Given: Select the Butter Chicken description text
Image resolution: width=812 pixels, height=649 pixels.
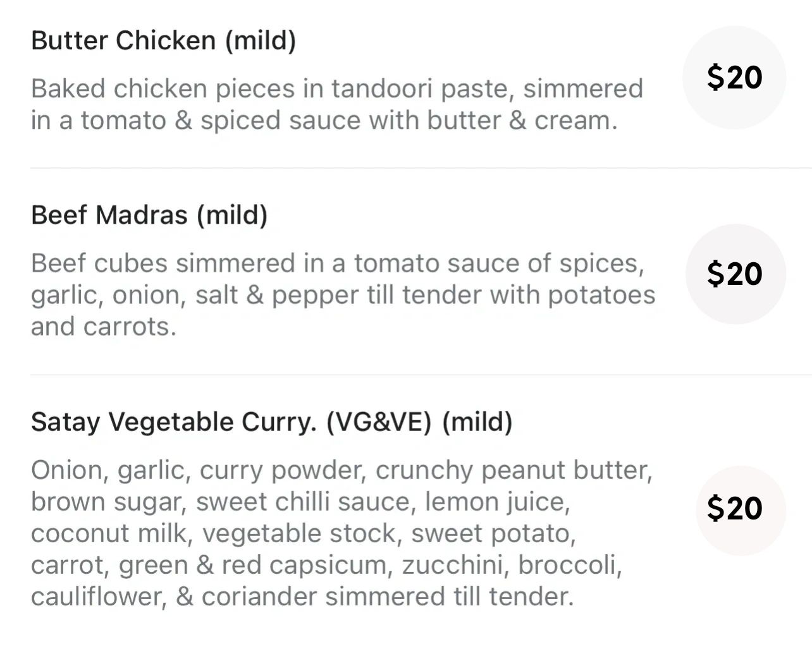Looking at the screenshot, I should coord(336,104).
